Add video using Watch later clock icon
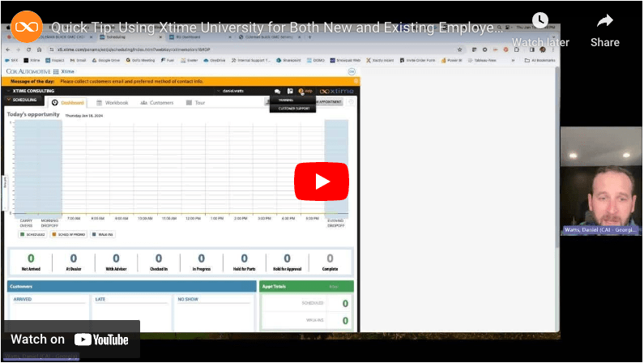The width and height of the screenshot is (644, 363). tap(540, 22)
